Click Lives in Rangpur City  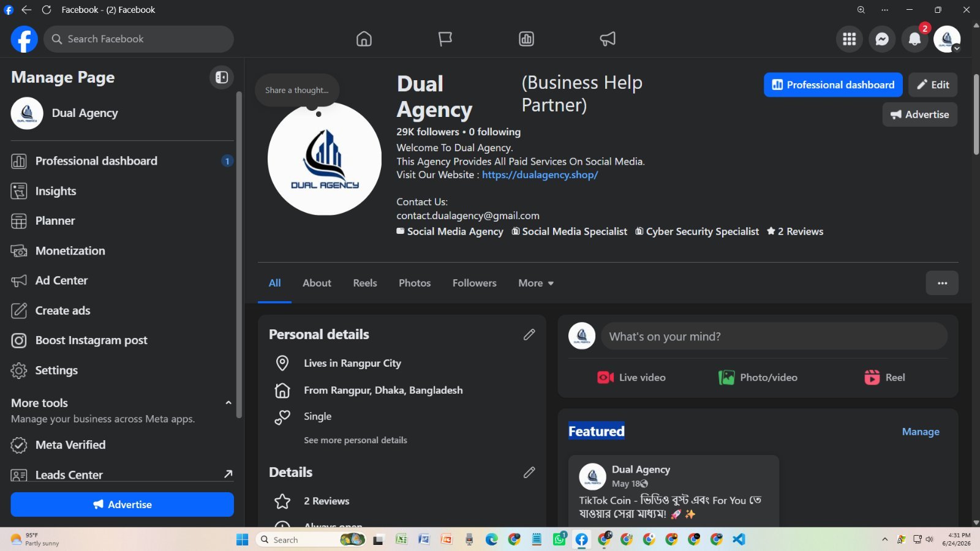pyautogui.click(x=352, y=363)
